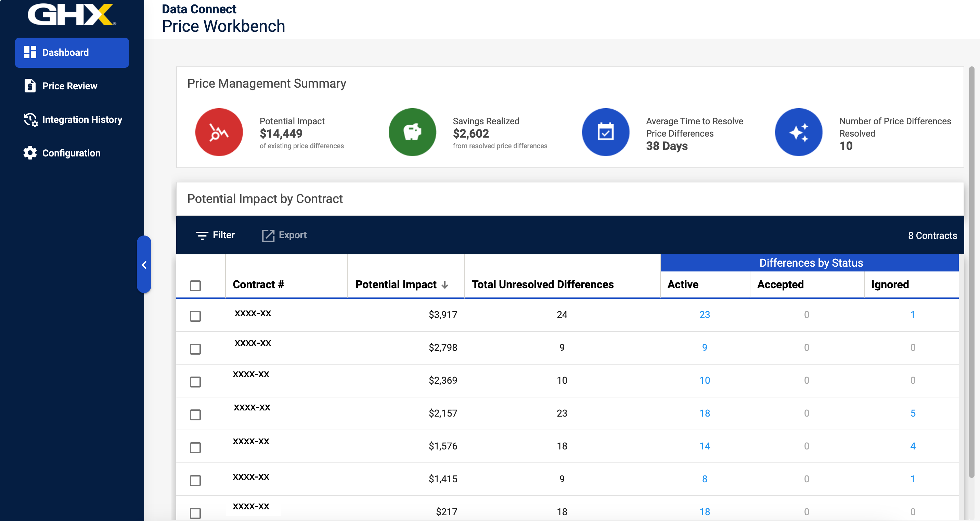Open the 5 Ignored differences link
This screenshot has width=980, height=521.
click(912, 413)
